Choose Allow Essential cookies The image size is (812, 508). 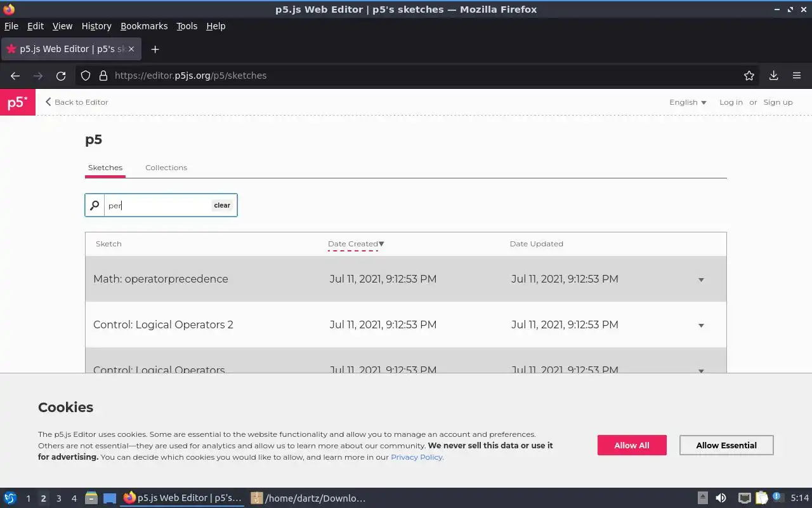pyautogui.click(x=726, y=445)
